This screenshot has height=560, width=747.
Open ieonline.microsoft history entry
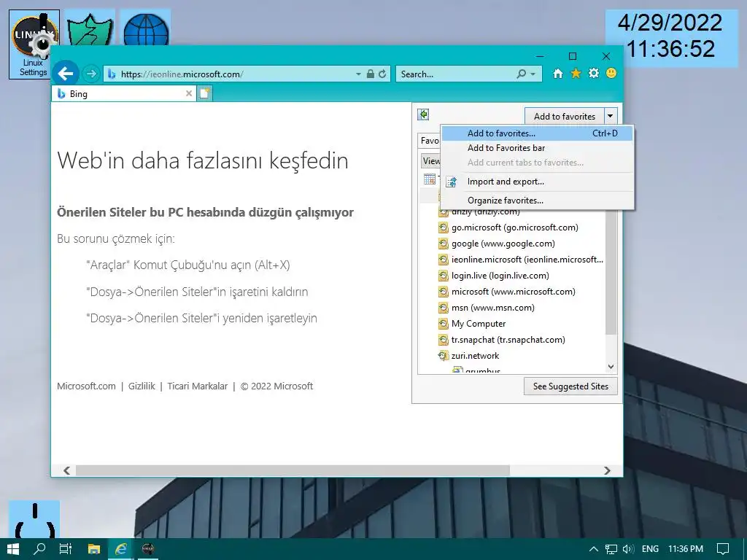(x=521, y=260)
